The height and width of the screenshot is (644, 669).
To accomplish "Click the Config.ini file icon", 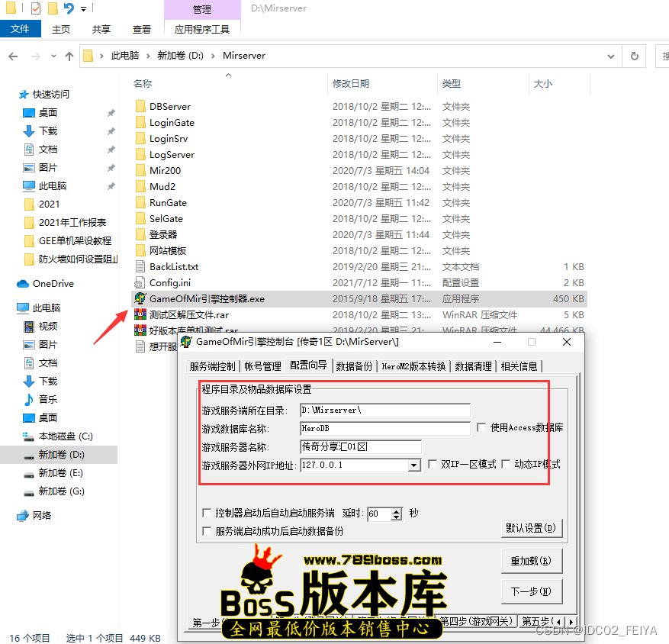I will (x=140, y=282).
